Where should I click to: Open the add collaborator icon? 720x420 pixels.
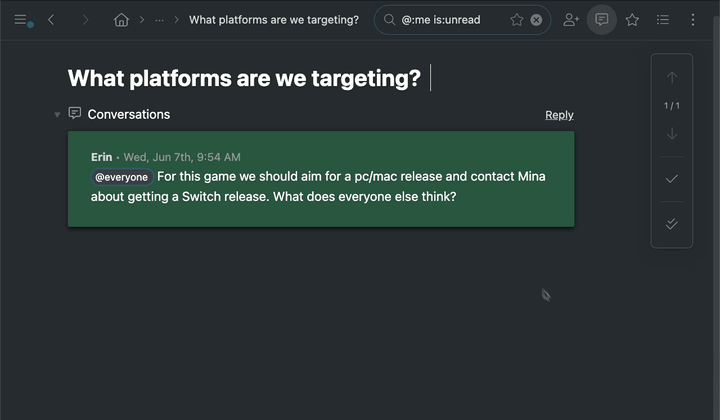[571, 19]
